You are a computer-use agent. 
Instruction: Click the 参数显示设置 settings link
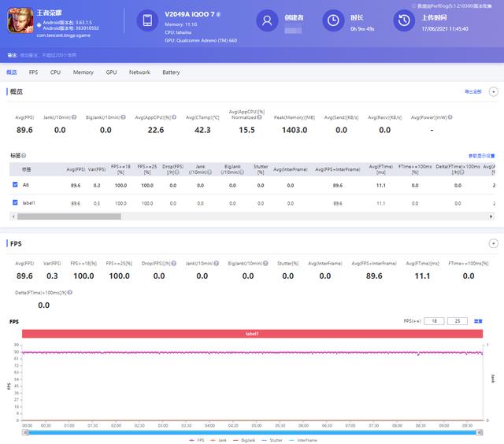pos(481,156)
